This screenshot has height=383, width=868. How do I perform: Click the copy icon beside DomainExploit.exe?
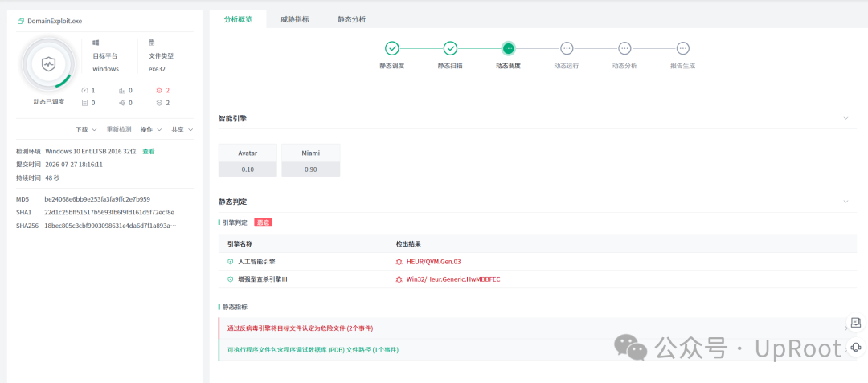click(x=20, y=21)
